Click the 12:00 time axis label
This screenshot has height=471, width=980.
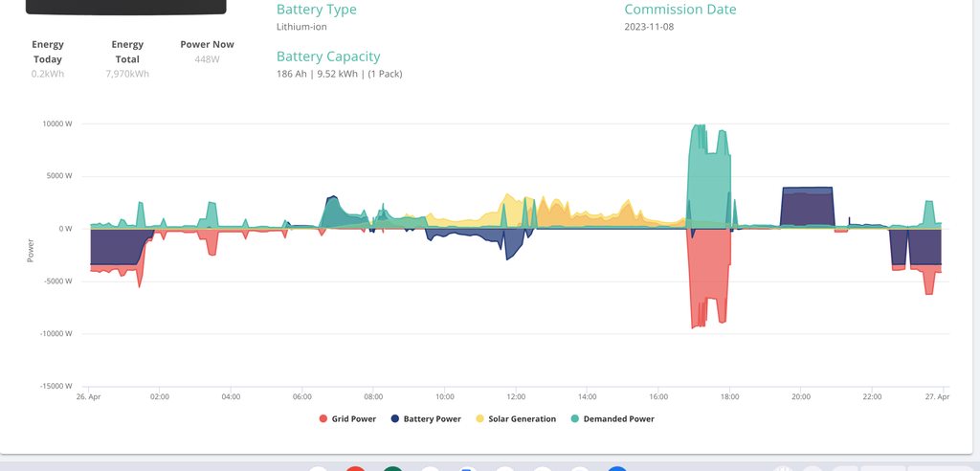516,396
